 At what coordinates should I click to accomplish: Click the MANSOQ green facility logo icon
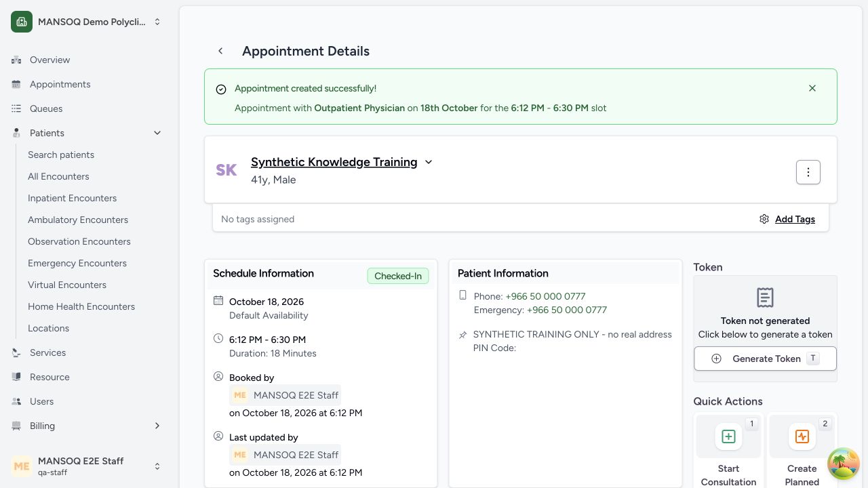[x=22, y=22]
